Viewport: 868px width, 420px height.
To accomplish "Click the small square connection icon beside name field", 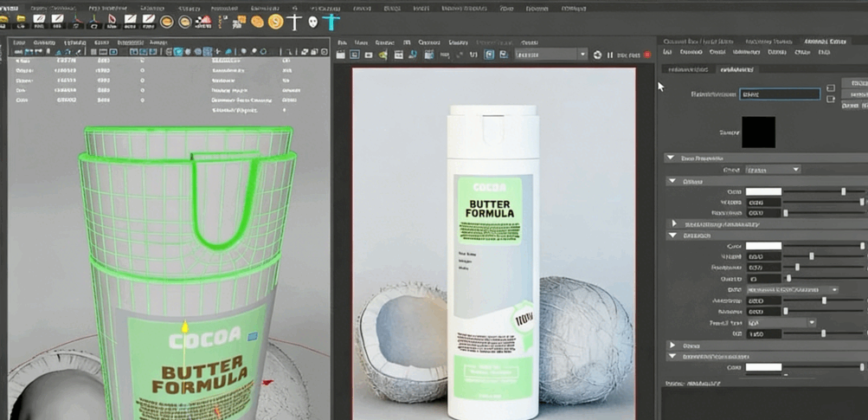I will pyautogui.click(x=831, y=88).
